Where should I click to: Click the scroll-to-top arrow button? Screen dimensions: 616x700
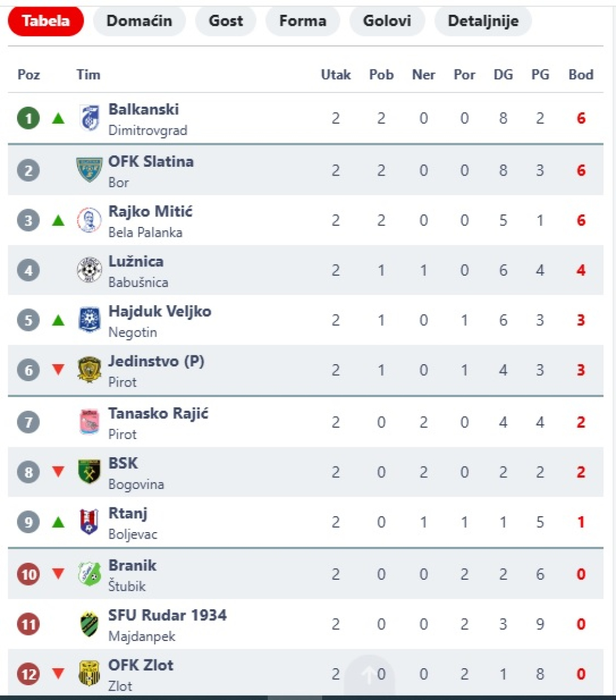[x=370, y=676]
